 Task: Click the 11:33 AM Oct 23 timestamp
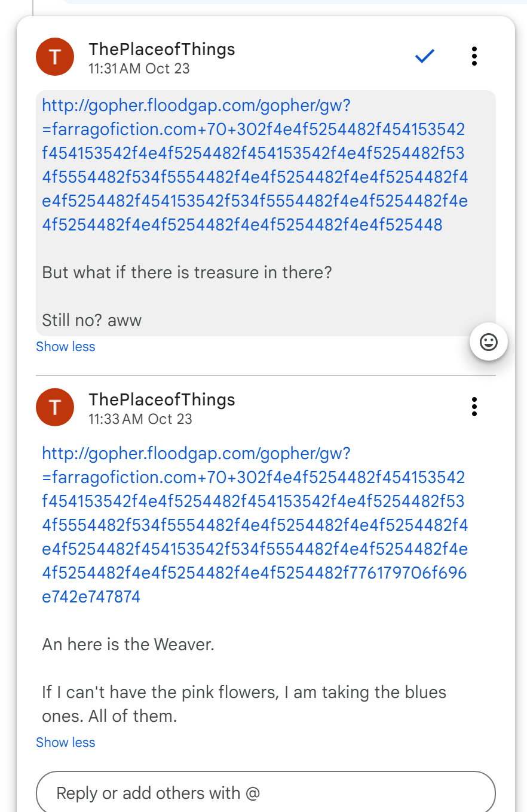[x=140, y=419]
